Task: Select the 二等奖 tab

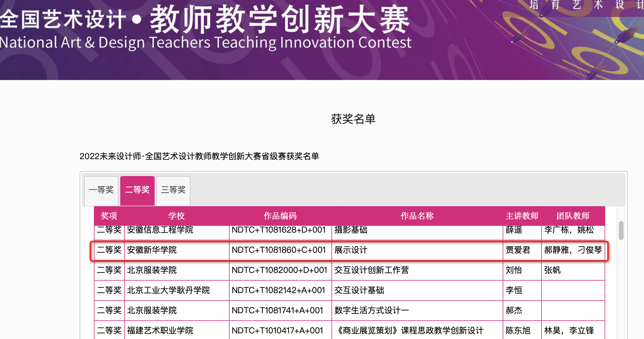Action: [137, 190]
